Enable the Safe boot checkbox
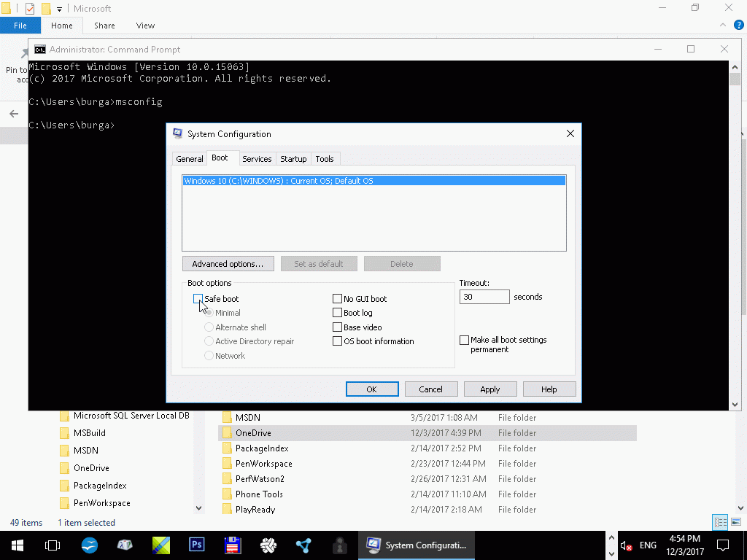 coord(198,298)
